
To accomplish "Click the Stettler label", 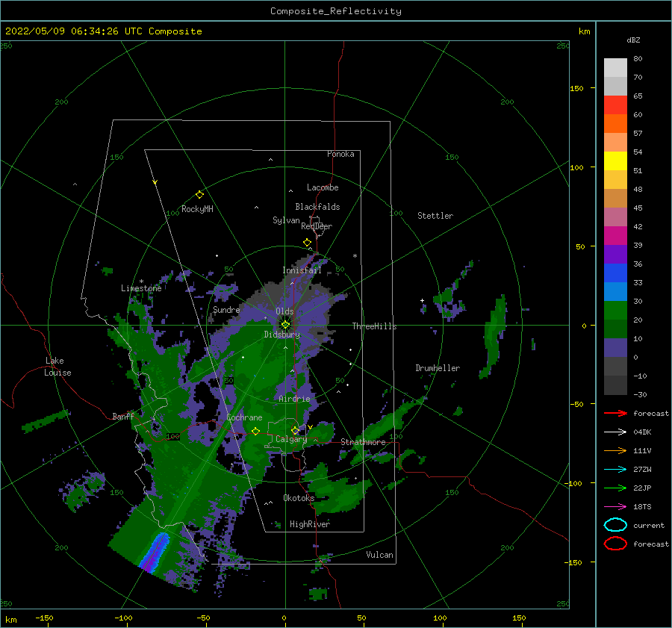I will pyautogui.click(x=435, y=216).
